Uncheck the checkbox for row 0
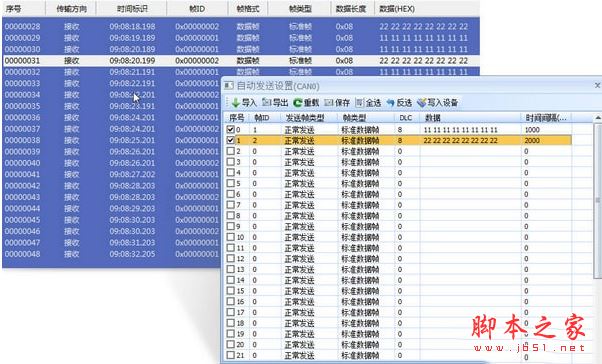This screenshot has width=602, height=364. [230, 129]
